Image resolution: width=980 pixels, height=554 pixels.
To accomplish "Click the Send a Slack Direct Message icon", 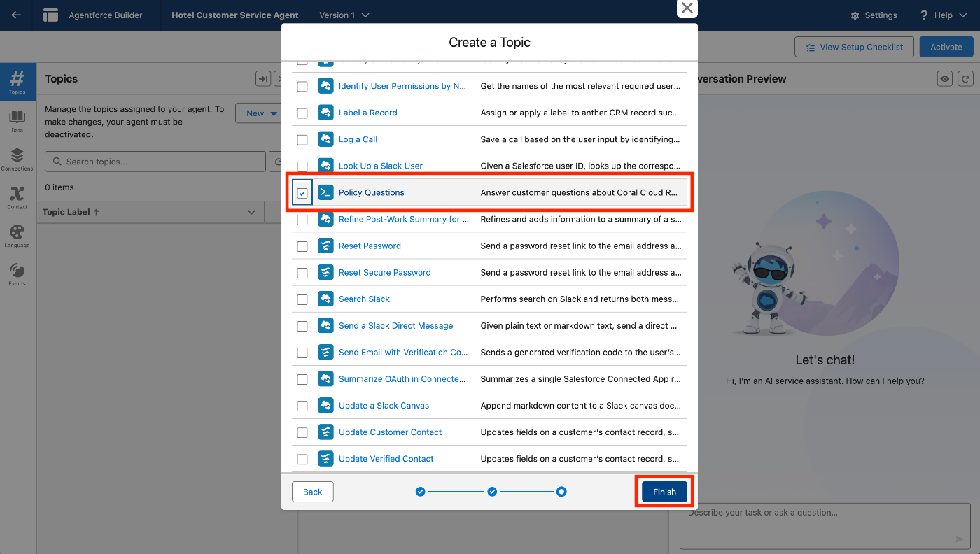I will 325,325.
